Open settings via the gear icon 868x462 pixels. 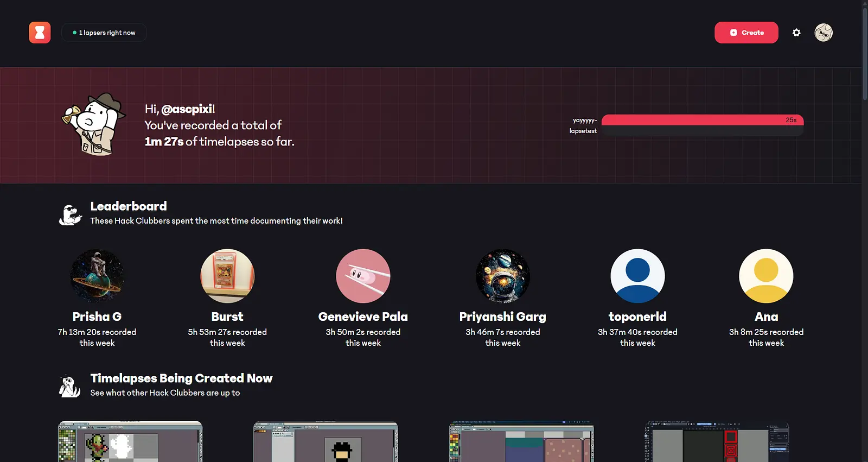[796, 33]
